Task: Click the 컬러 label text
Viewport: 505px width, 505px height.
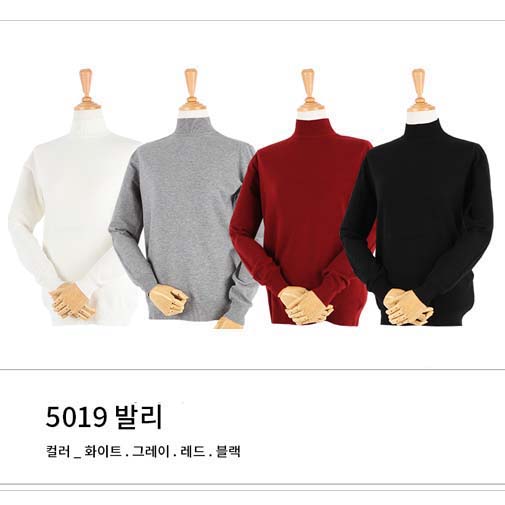Action: [x=58, y=451]
